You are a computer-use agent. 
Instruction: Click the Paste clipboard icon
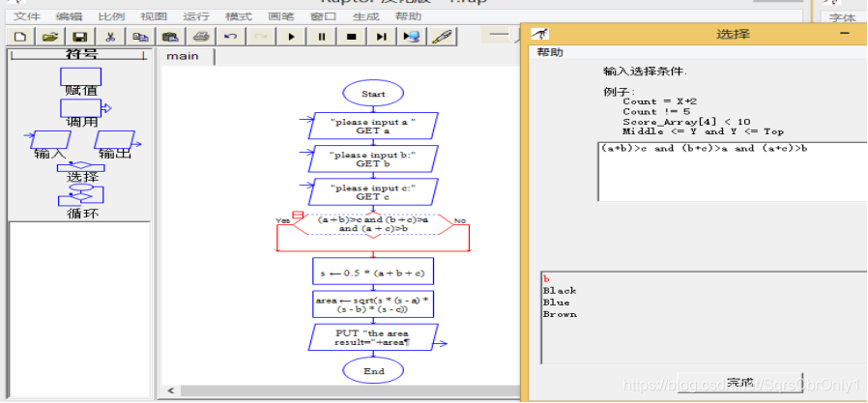click(x=170, y=37)
